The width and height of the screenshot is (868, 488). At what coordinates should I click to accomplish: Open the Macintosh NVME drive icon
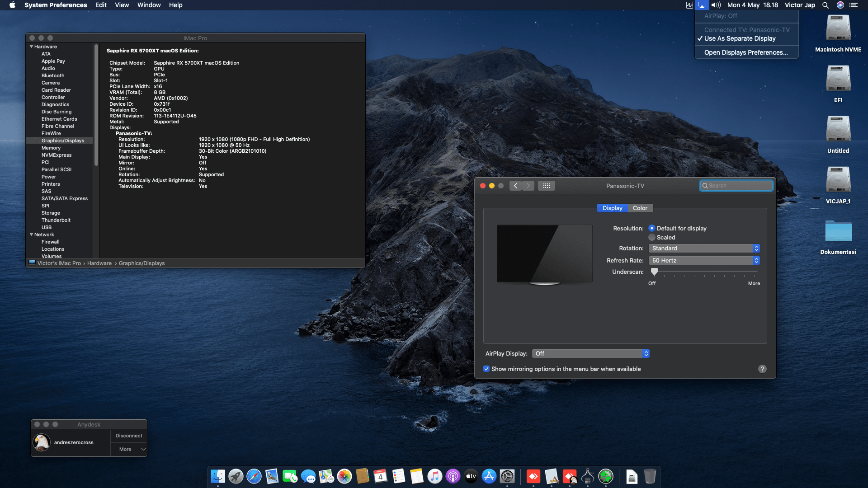[838, 28]
